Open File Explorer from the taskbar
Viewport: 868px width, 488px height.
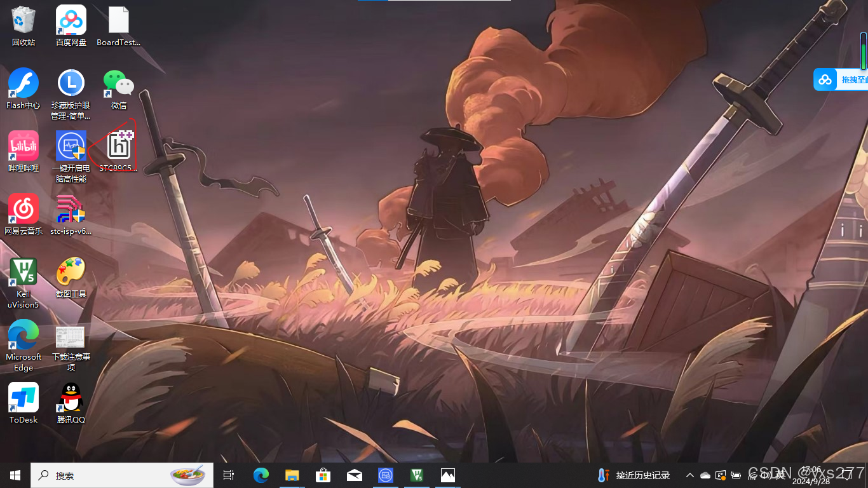292,475
